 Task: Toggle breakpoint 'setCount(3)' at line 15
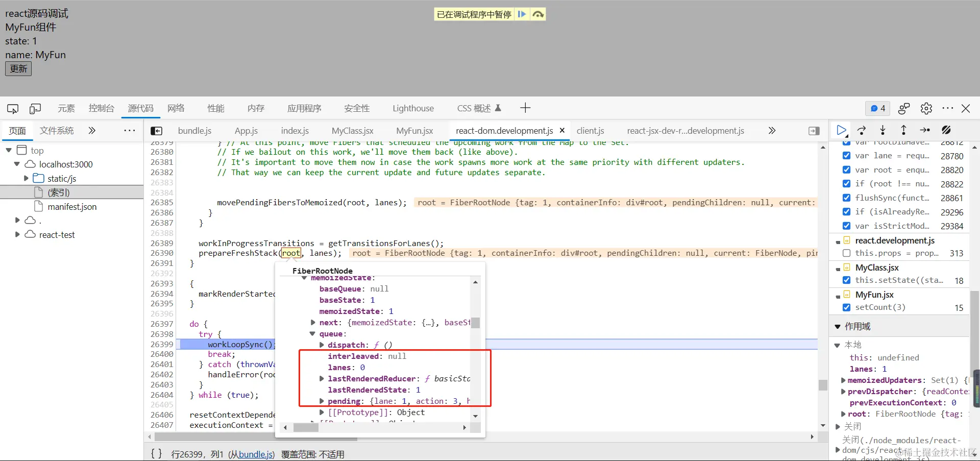pos(847,307)
